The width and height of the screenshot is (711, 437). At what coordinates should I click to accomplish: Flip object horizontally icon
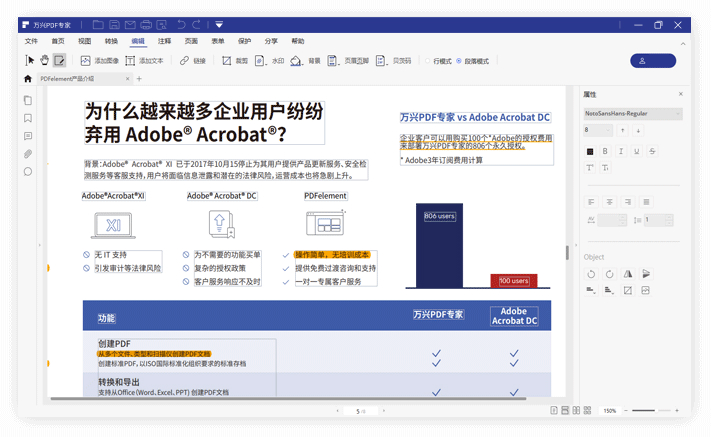click(x=628, y=274)
